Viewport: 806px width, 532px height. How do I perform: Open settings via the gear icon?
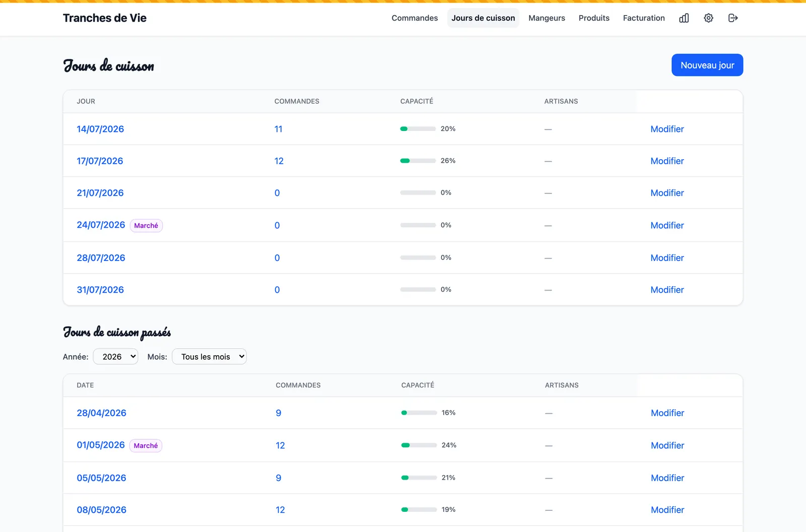708,18
